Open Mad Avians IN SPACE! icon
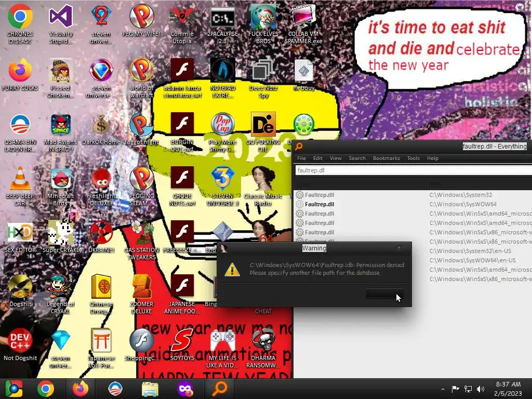Screen dimensions: 532x399 60,132
